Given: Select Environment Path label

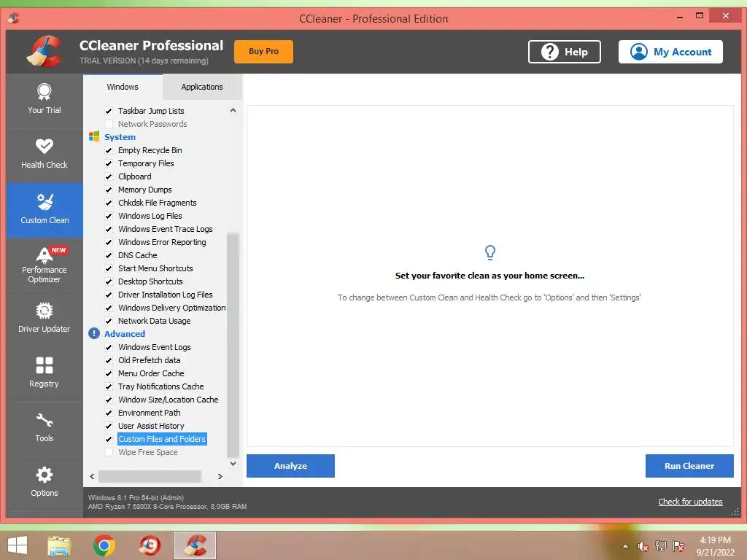Looking at the screenshot, I should [x=149, y=413].
